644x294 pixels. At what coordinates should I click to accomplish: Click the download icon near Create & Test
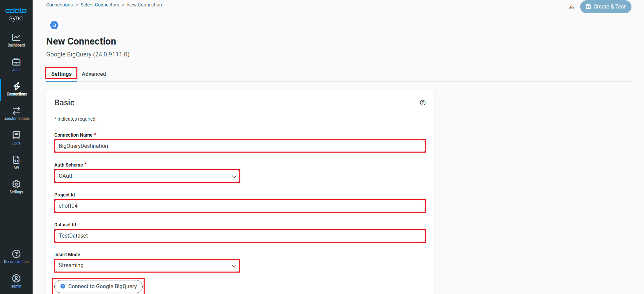point(572,7)
